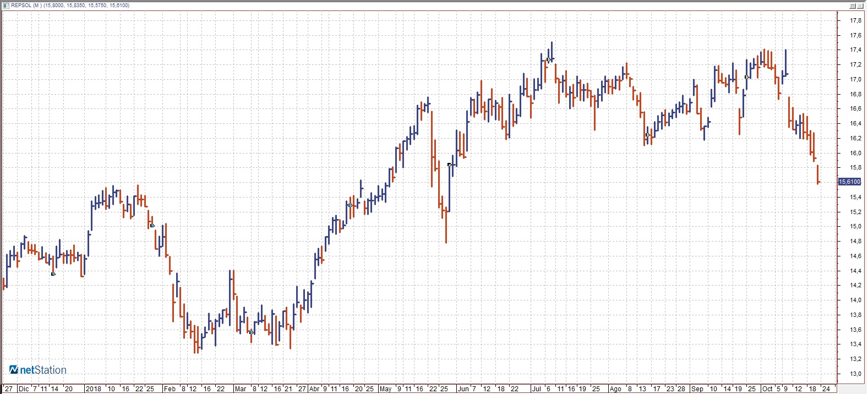Viewport: 868px width, 394px height.
Task: Click the Mar month label on time axis
Action: coord(241,388)
